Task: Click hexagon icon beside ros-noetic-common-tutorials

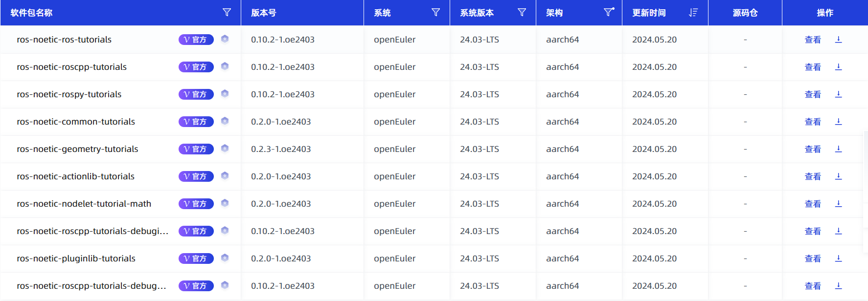Action: [x=225, y=121]
